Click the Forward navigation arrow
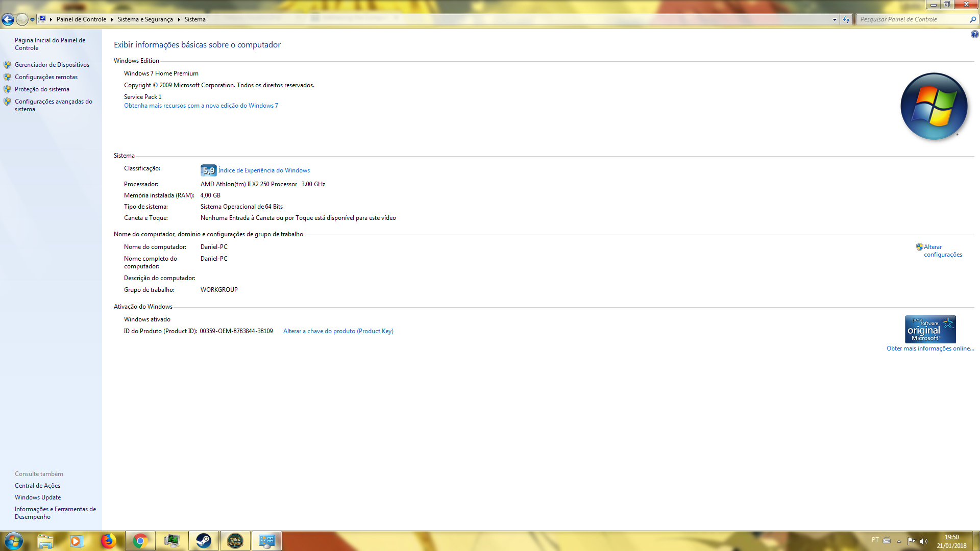Viewport: 980px width, 551px height. click(22, 19)
